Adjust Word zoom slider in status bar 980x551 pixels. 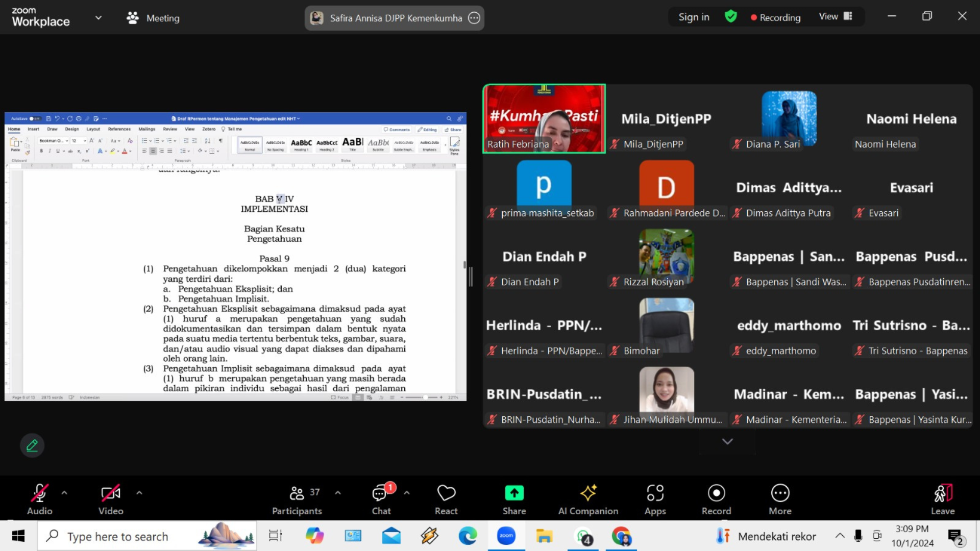(x=425, y=397)
